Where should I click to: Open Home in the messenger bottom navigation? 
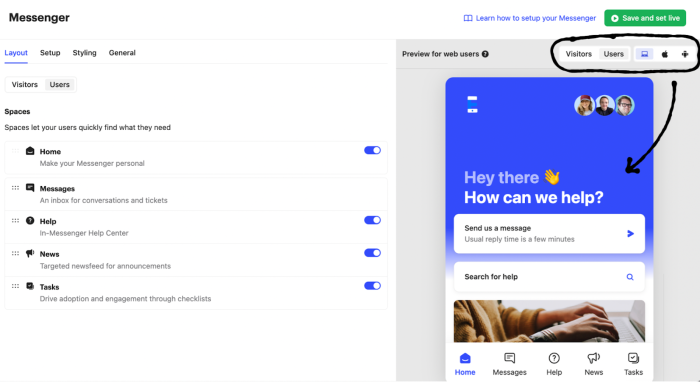[465, 364]
